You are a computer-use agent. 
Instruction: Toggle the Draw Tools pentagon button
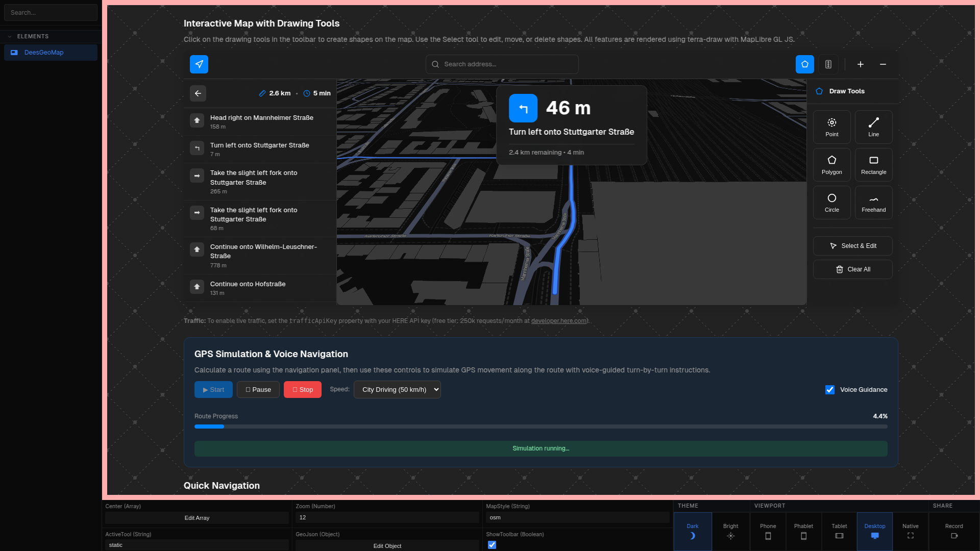tap(805, 64)
